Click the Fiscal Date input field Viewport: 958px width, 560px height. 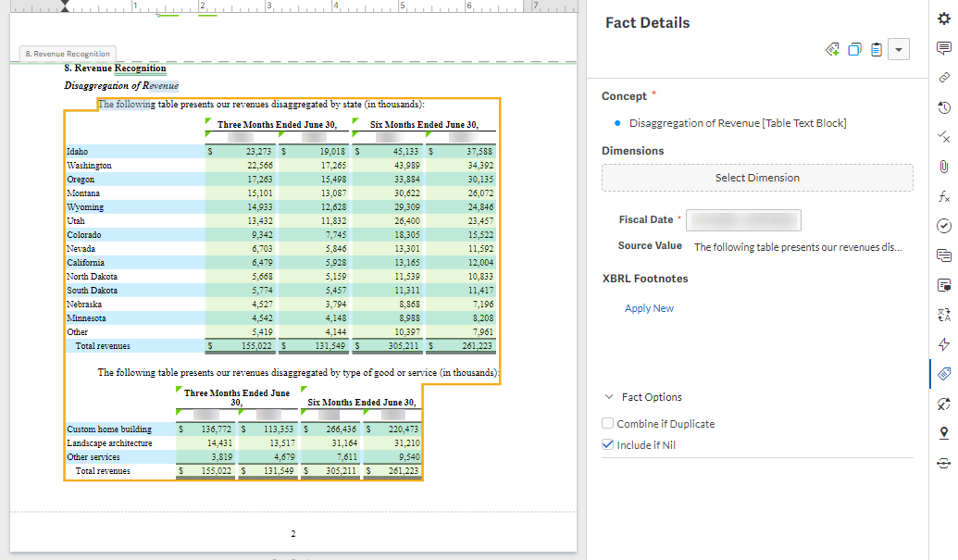pyautogui.click(x=744, y=220)
